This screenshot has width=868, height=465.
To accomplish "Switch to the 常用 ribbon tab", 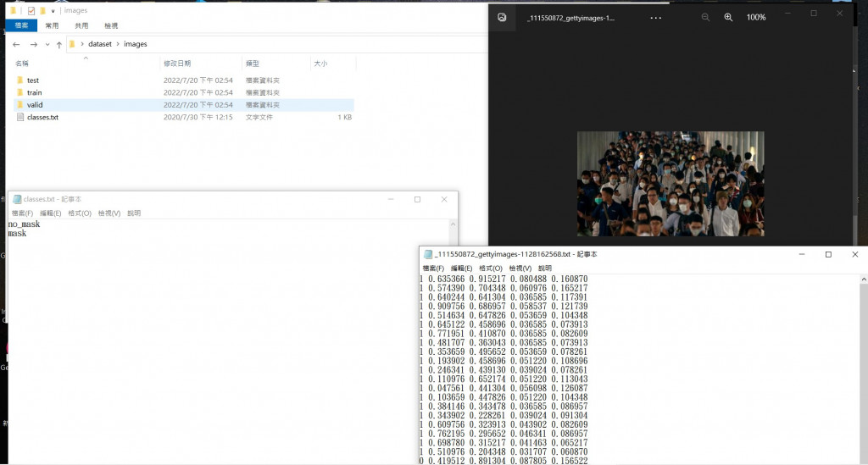I will coord(52,25).
